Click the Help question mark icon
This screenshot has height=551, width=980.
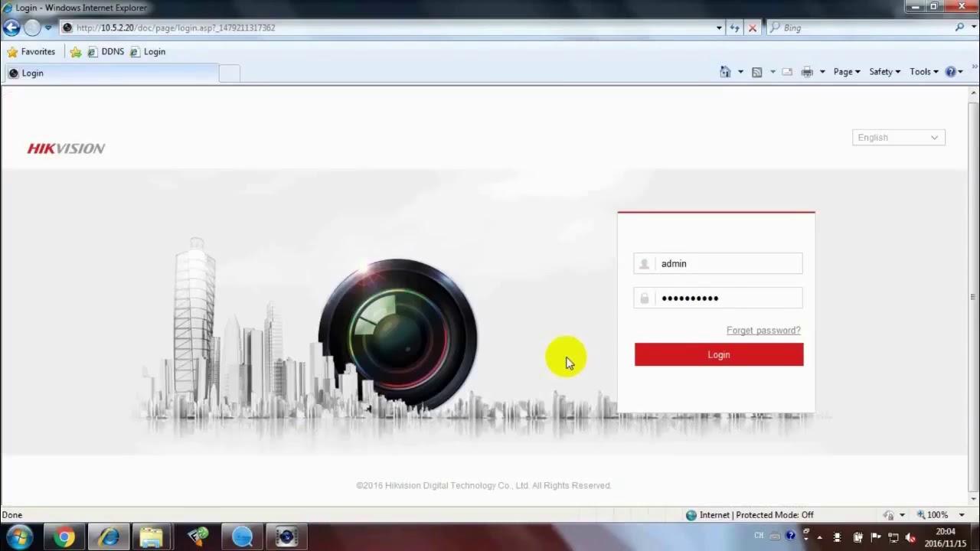[951, 72]
